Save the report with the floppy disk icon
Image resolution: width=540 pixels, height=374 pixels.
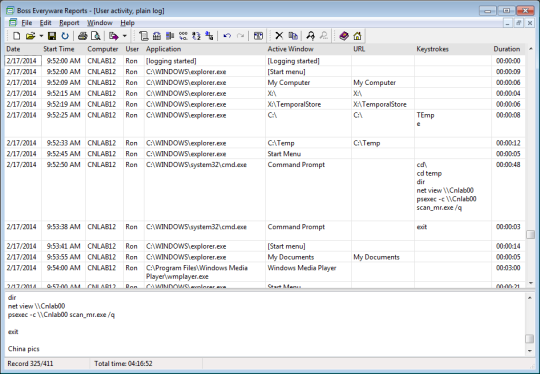52,36
